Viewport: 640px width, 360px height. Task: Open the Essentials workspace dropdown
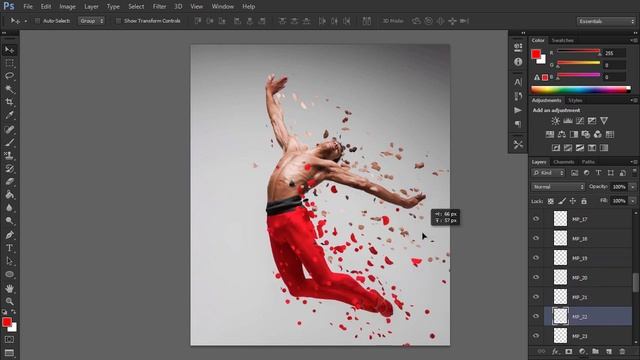pos(606,21)
